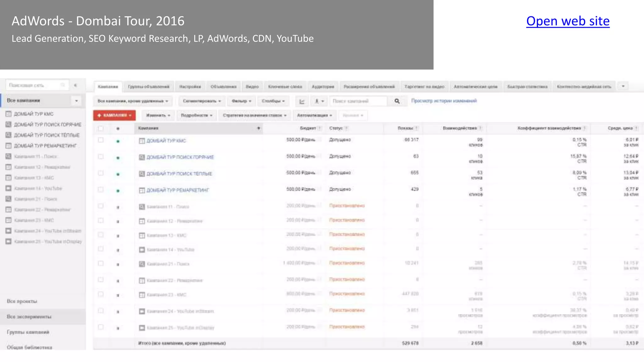Open Кампания 14 - YouTube in sidebar

[x=38, y=188]
